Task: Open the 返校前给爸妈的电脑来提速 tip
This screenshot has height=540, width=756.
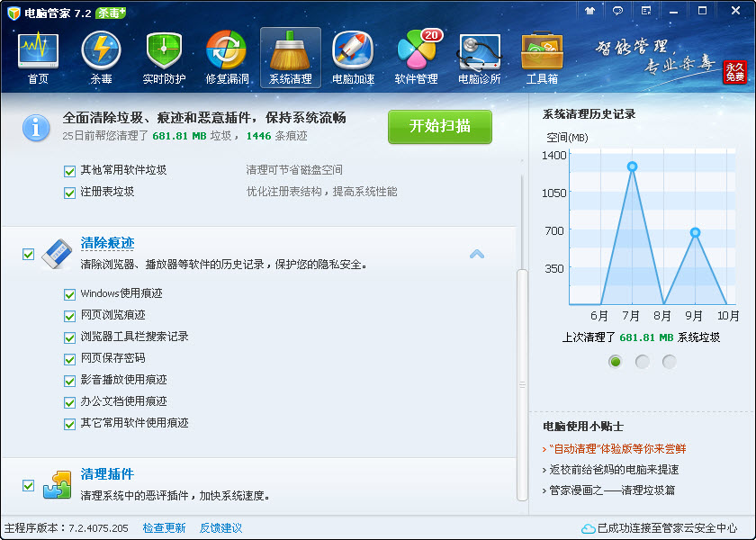Action: (x=614, y=470)
